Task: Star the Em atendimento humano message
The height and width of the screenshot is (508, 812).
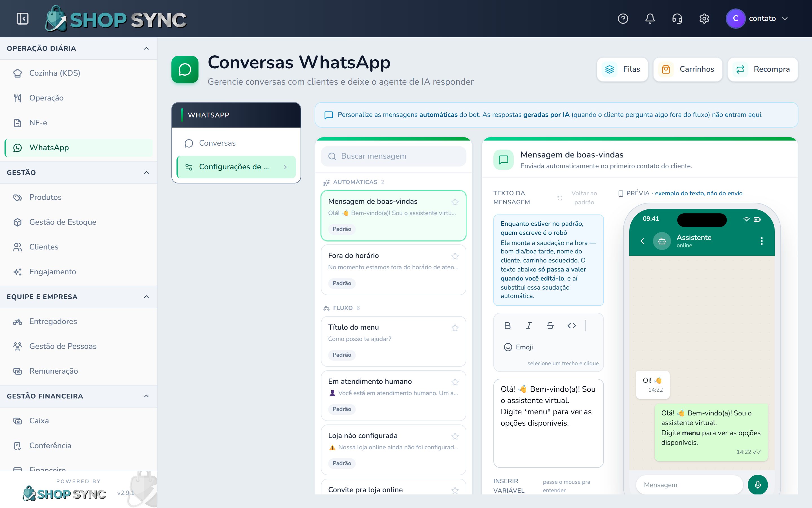Action: [455, 382]
